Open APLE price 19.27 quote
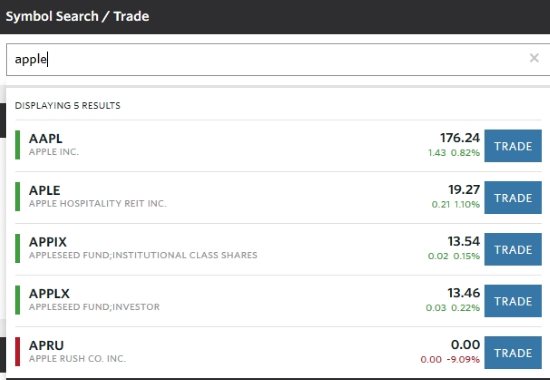Viewport: 550px width, 380px height. 464,189
